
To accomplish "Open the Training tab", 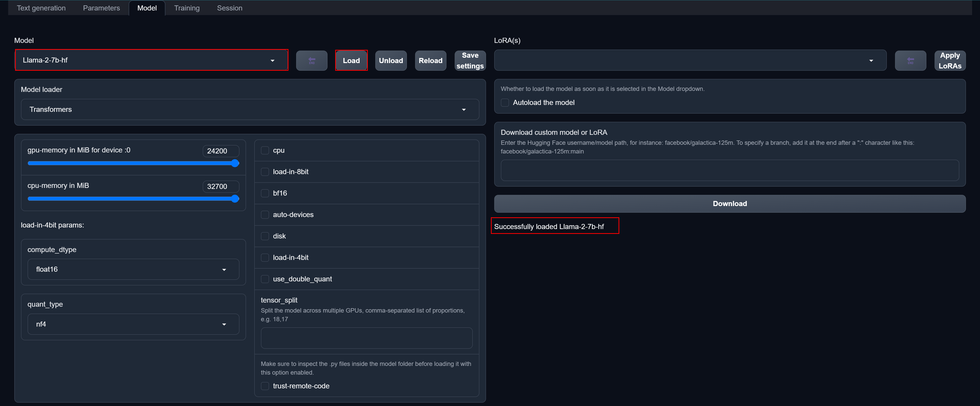I will tap(186, 8).
